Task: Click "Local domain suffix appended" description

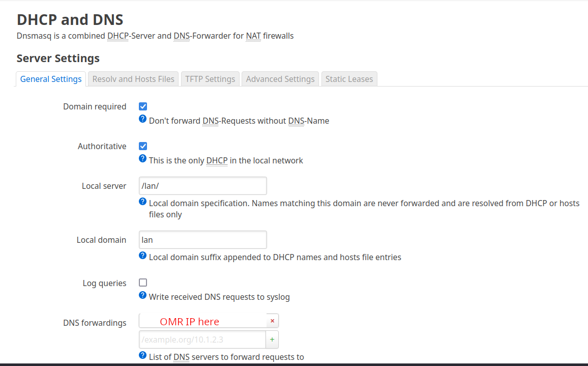Action: click(275, 257)
